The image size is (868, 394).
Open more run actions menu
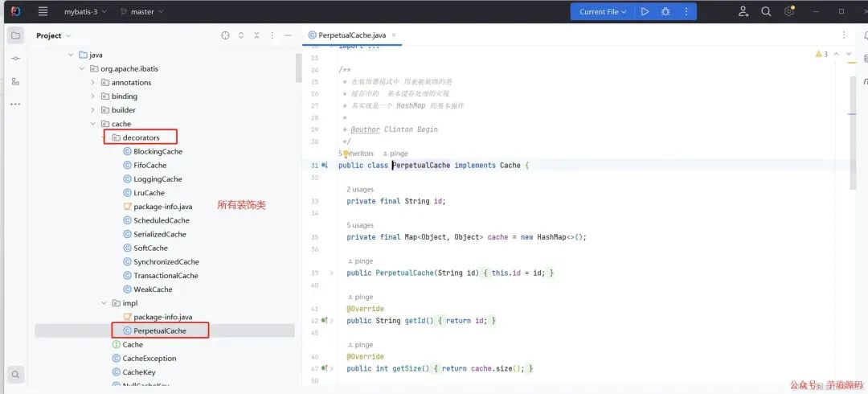coord(686,11)
